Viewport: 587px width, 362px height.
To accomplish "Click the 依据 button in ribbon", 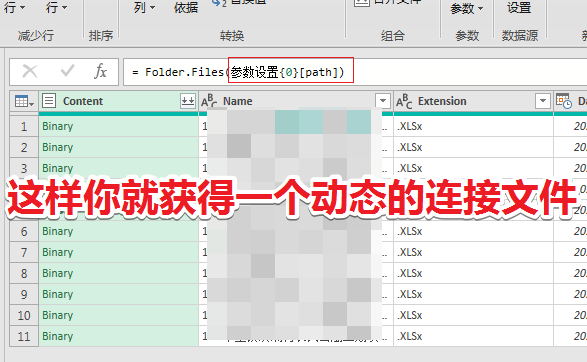I will [186, 7].
